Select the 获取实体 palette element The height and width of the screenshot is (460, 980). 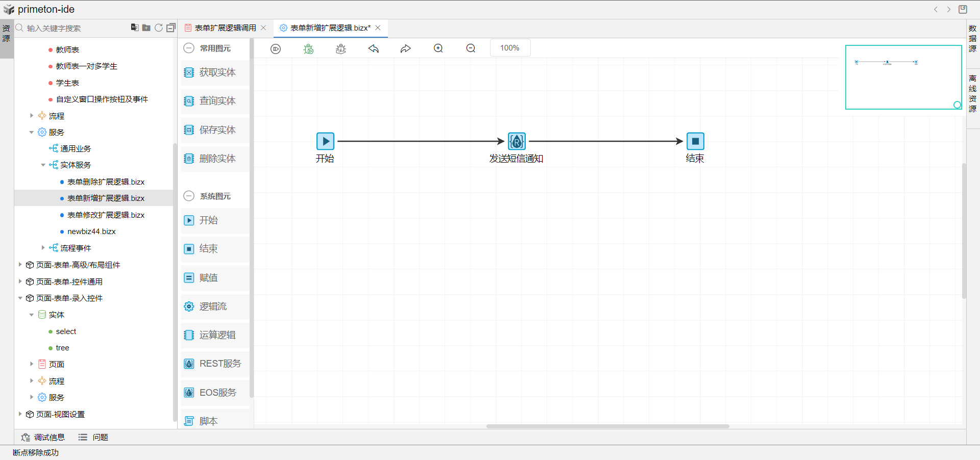coord(214,72)
